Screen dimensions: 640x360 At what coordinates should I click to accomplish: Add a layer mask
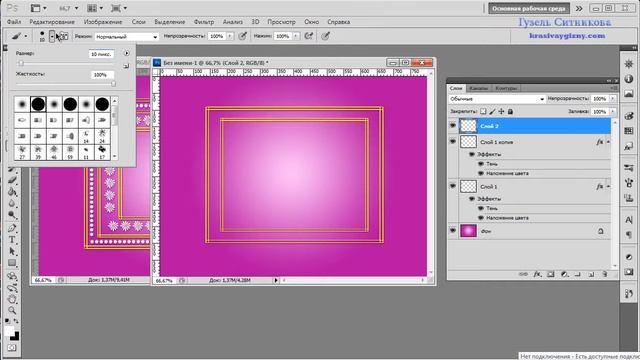tap(551, 274)
